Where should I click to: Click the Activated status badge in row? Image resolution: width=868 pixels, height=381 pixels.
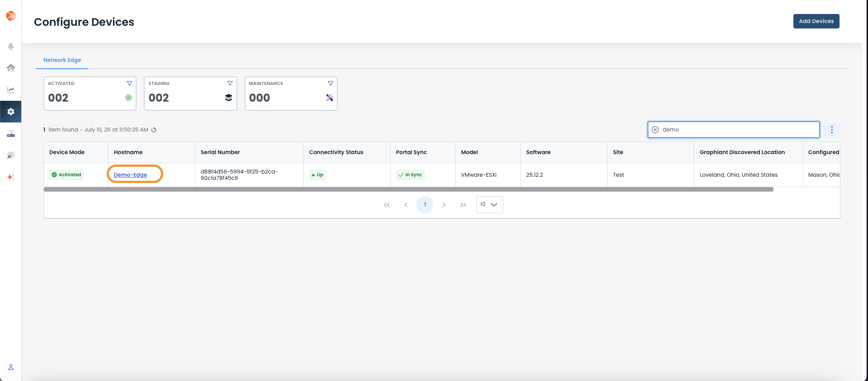point(66,175)
